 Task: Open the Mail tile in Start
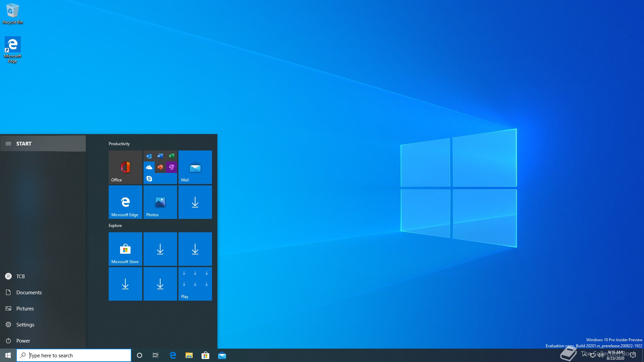[x=195, y=167]
